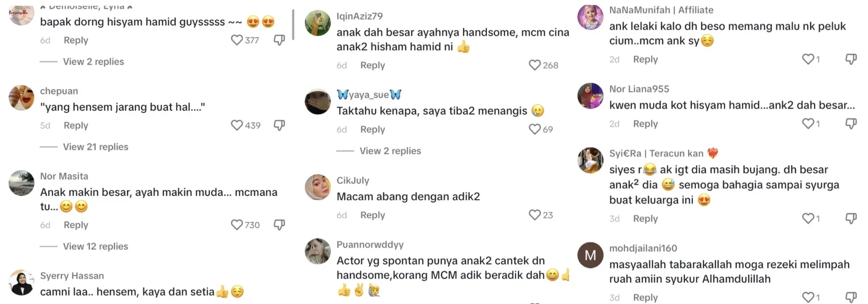Viewport: 868px width, 304px height.
Task: Heart CikJuly's comment
Action: click(535, 215)
